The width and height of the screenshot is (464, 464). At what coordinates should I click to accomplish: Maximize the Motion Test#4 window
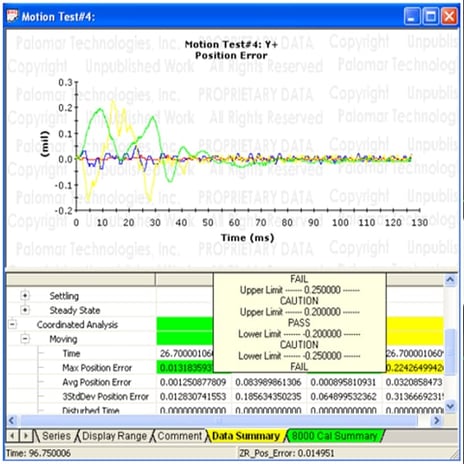tap(431, 16)
